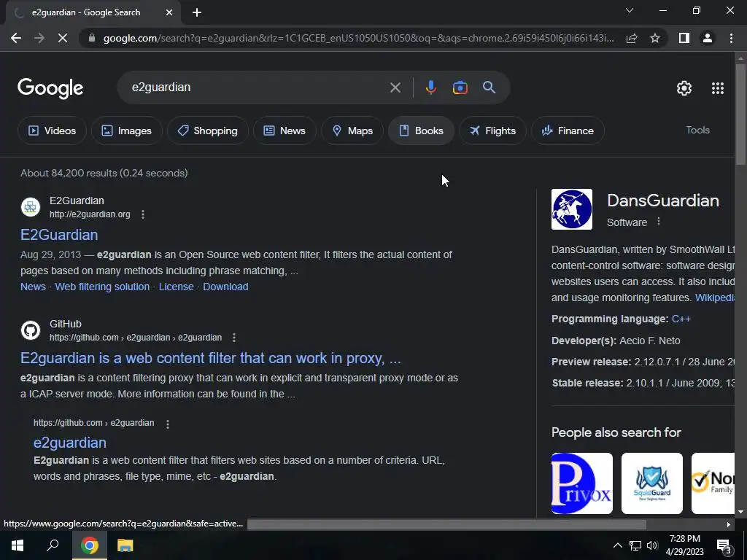Screen dimensions: 747x560
Task: Open the tab search chevron dropdown
Action: (630, 10)
